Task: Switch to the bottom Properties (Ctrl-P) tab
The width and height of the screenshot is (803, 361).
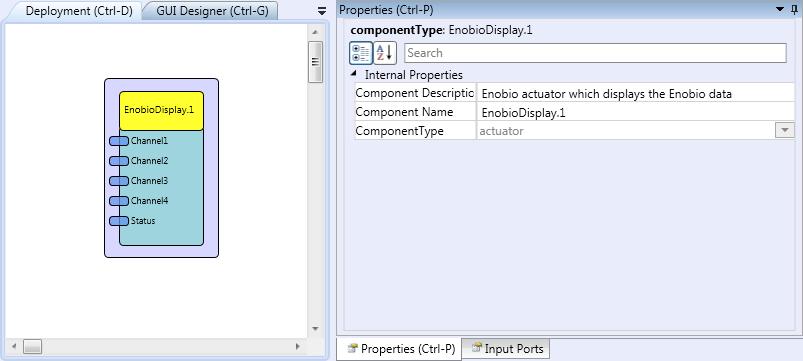Action: 400,349
